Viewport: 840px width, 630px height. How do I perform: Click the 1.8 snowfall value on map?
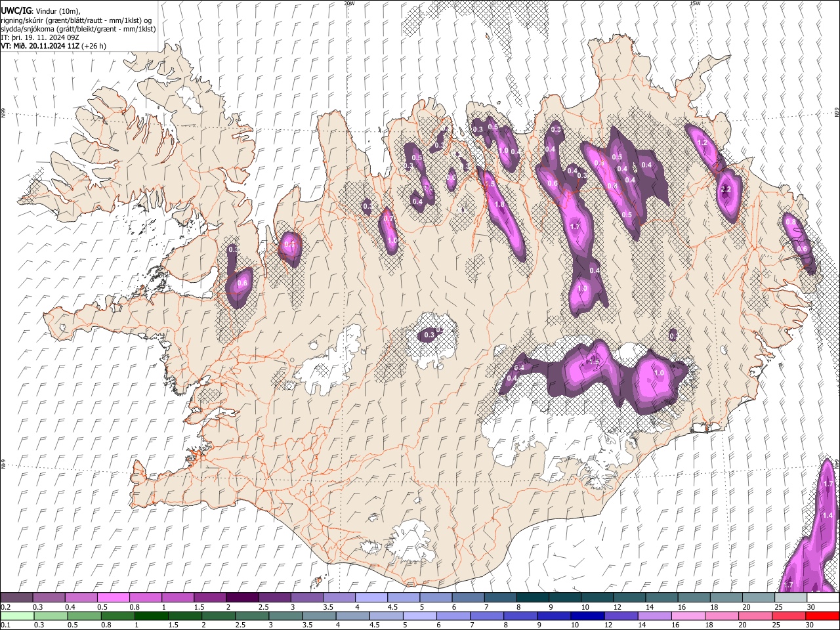pyautogui.click(x=499, y=204)
